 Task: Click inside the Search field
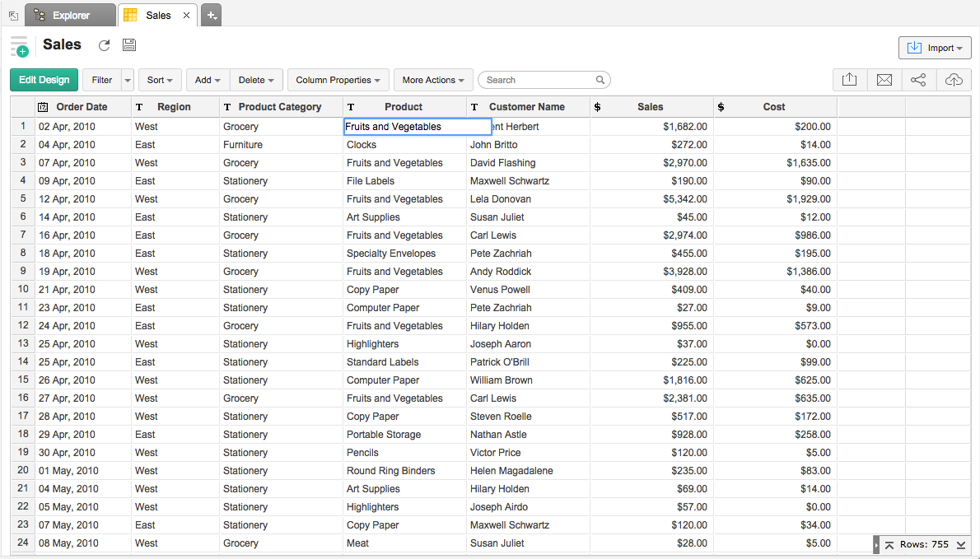point(538,81)
